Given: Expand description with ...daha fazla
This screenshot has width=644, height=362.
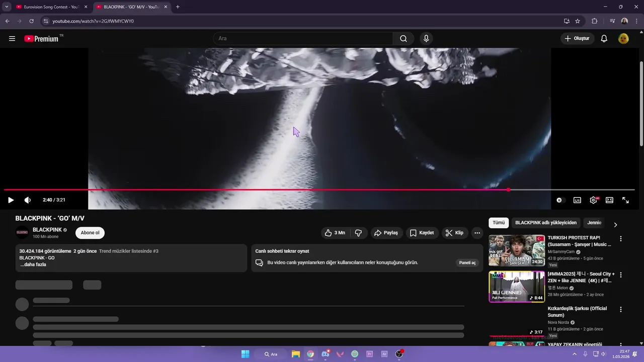Looking at the screenshot, I should pyautogui.click(x=33, y=264).
